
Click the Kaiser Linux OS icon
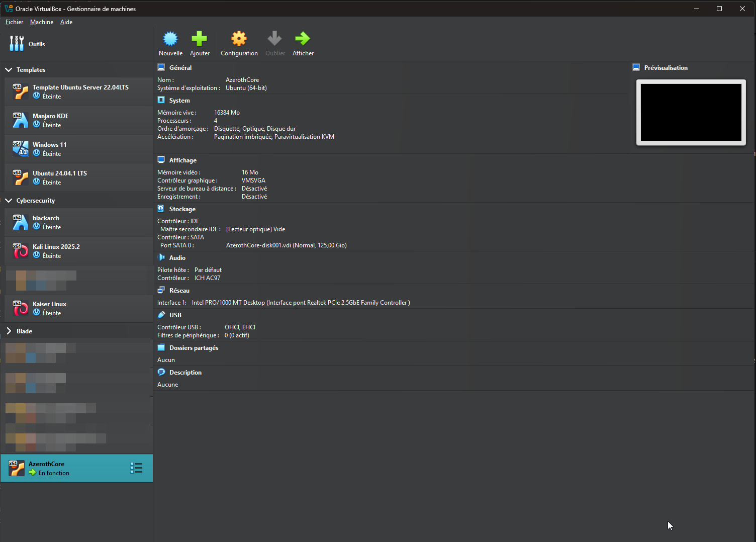click(21, 308)
